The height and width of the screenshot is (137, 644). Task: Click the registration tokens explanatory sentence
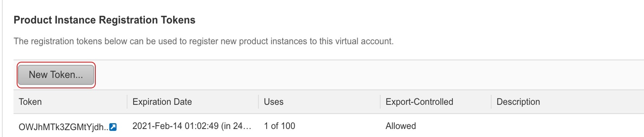203,41
